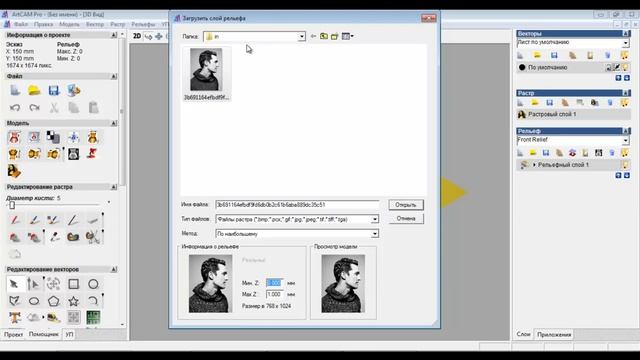Open the Папка folder dropdown
The width and height of the screenshot is (640, 360).
(302, 36)
